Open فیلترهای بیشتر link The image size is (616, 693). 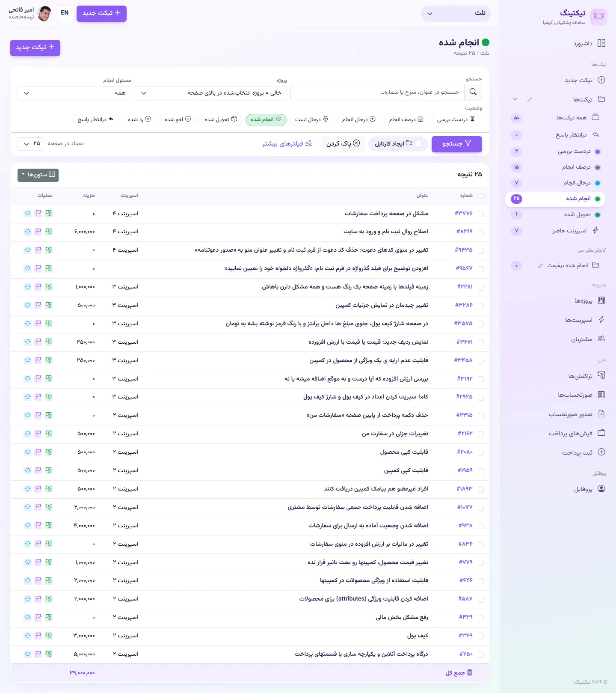click(x=287, y=143)
